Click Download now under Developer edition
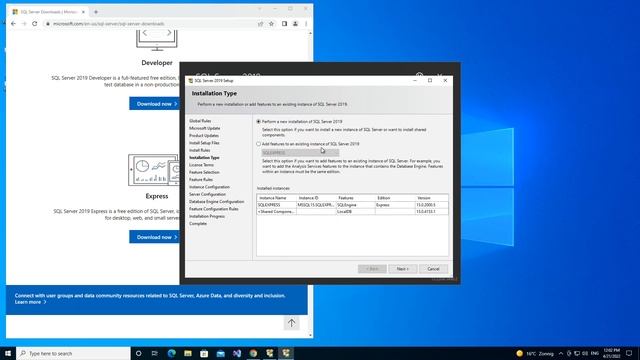Image resolution: width=640 pixels, height=360 pixels. pos(155,104)
